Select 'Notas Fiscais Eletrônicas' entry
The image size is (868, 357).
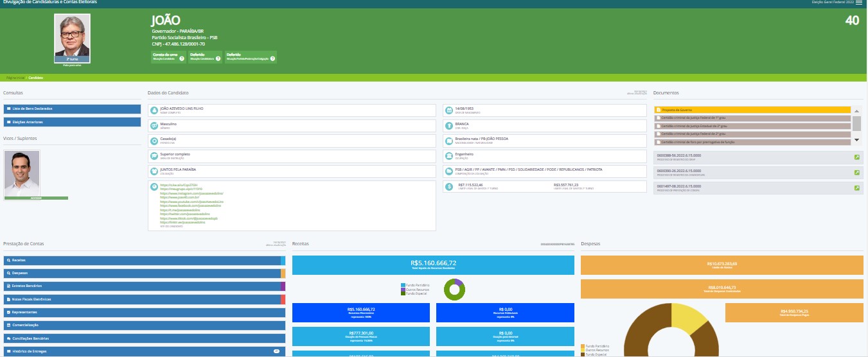pyautogui.click(x=141, y=299)
